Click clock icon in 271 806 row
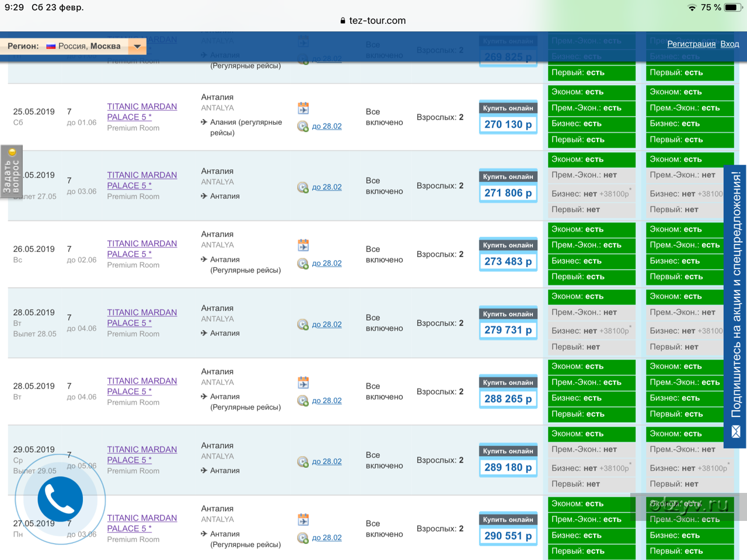 coord(303,187)
